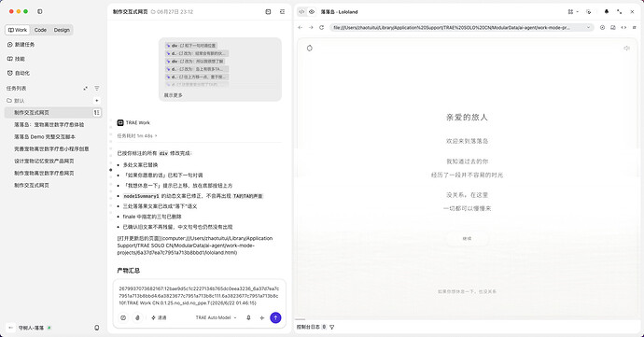
Task: Click the element select icon in preview header
Action: click(x=589, y=12)
